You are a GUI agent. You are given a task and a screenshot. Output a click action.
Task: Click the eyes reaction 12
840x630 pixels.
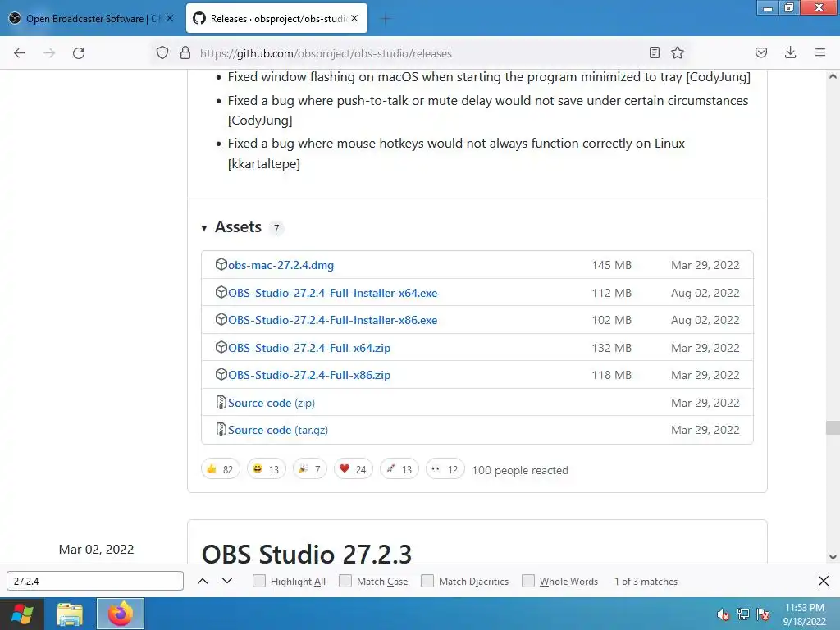(x=445, y=469)
